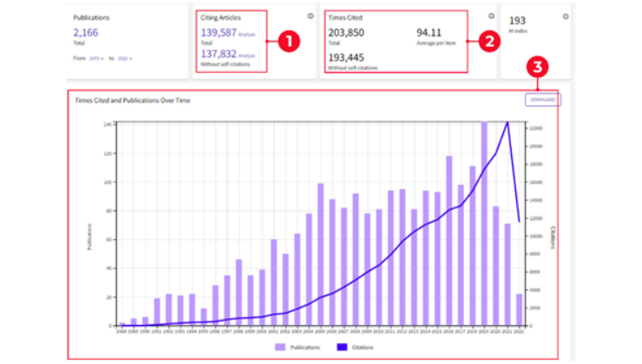Image resolution: width=642 pixels, height=364 pixels.
Task: Toggle the Citations legend swatch
Action: [x=342, y=348]
